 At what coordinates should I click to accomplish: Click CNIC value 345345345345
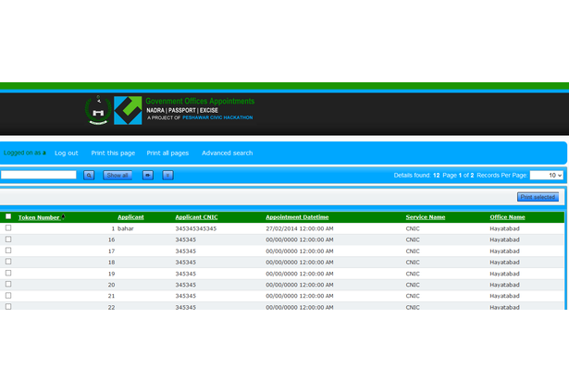pos(196,228)
